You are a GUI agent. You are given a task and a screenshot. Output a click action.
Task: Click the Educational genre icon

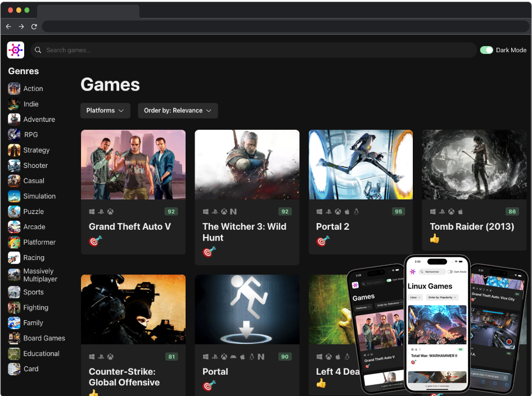(14, 354)
